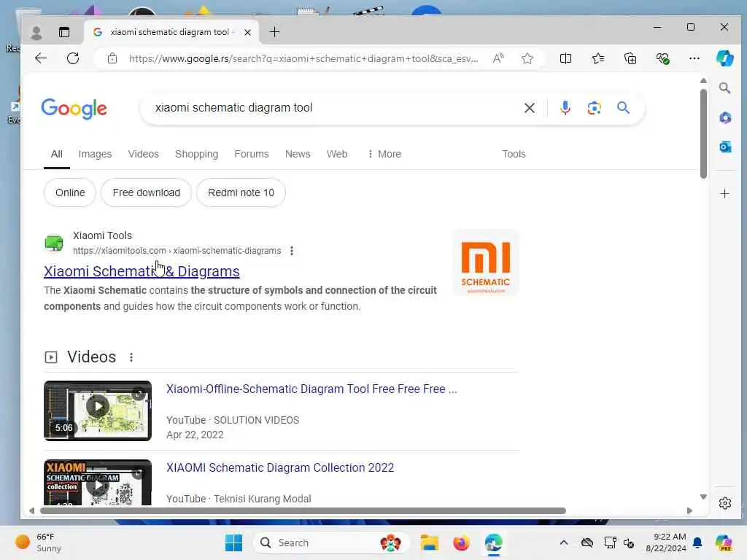747x560 pixels.
Task: Submit search with the magnifier icon
Action: tap(623, 108)
